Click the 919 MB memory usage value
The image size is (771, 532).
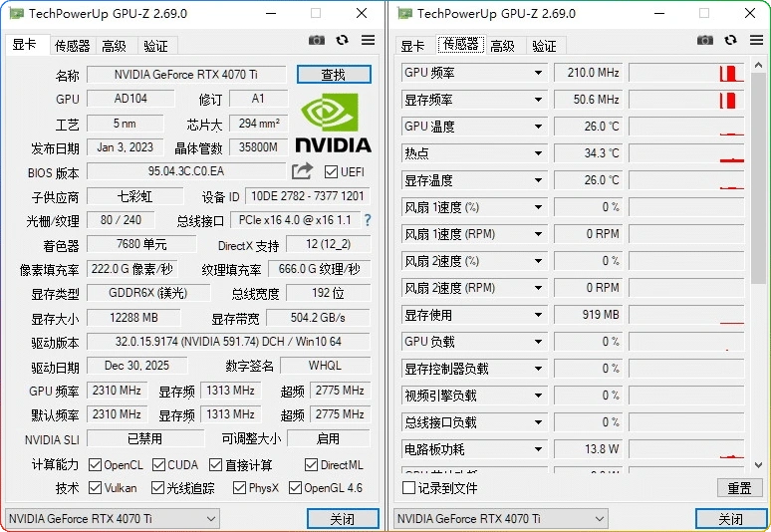click(x=588, y=315)
